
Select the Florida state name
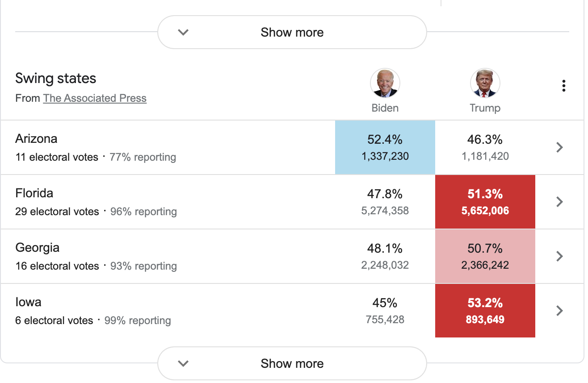tap(34, 193)
